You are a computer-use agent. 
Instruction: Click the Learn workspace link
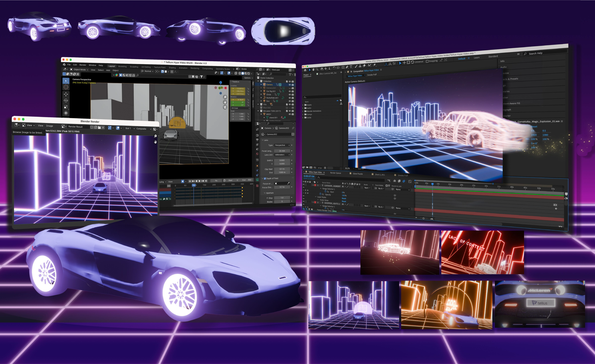point(476,58)
